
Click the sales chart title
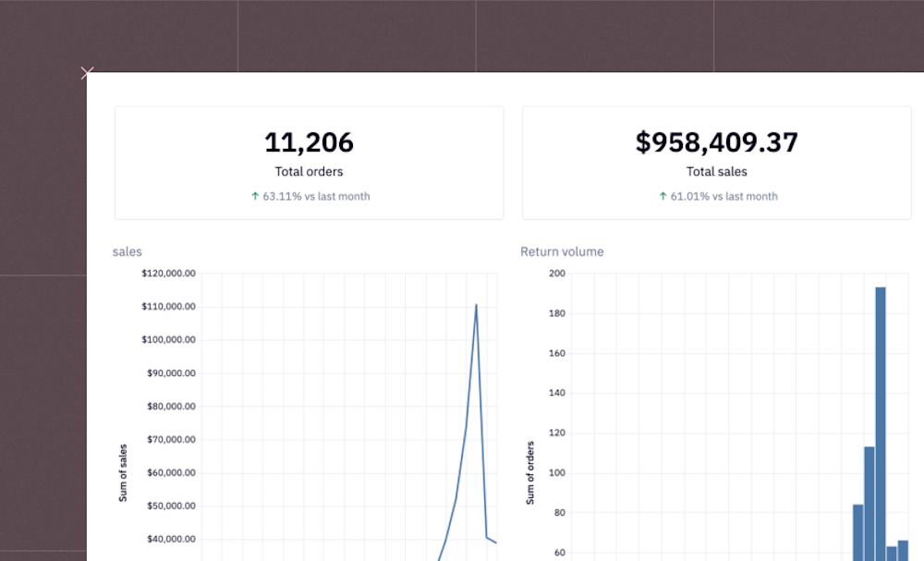[x=127, y=251]
